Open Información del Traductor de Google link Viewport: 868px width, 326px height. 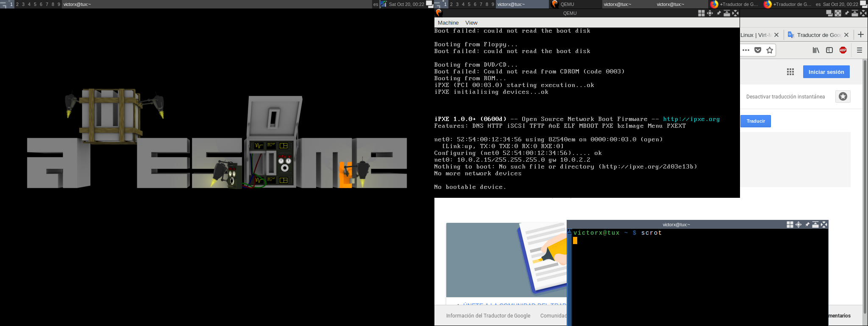(488, 315)
